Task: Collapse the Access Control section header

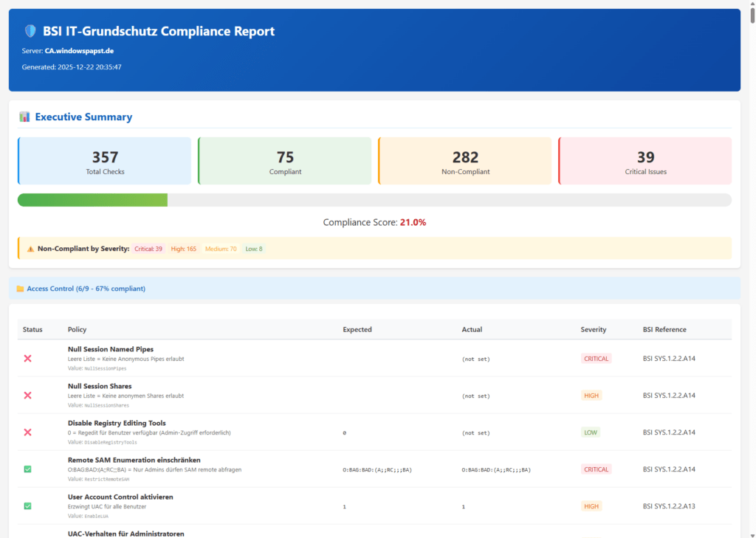Action: pyautogui.click(x=86, y=288)
